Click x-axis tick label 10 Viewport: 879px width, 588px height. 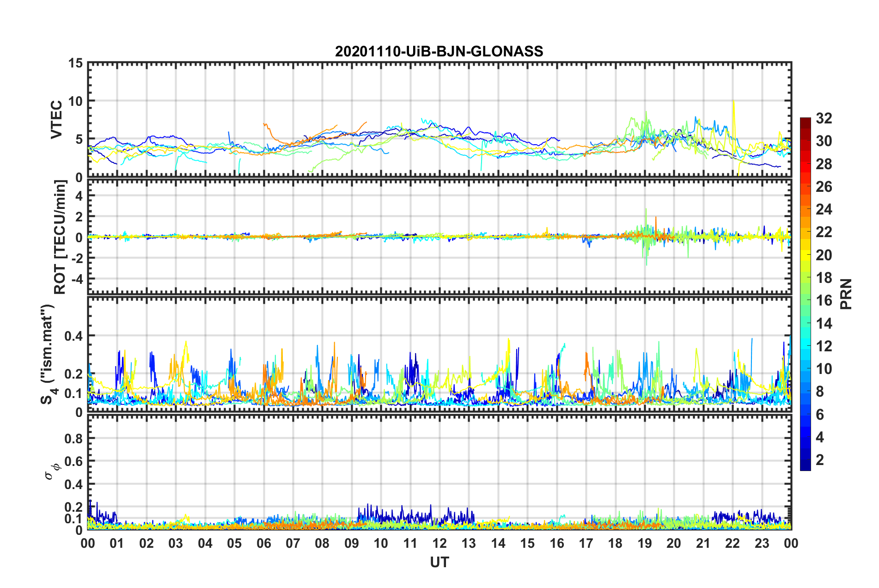(381, 544)
